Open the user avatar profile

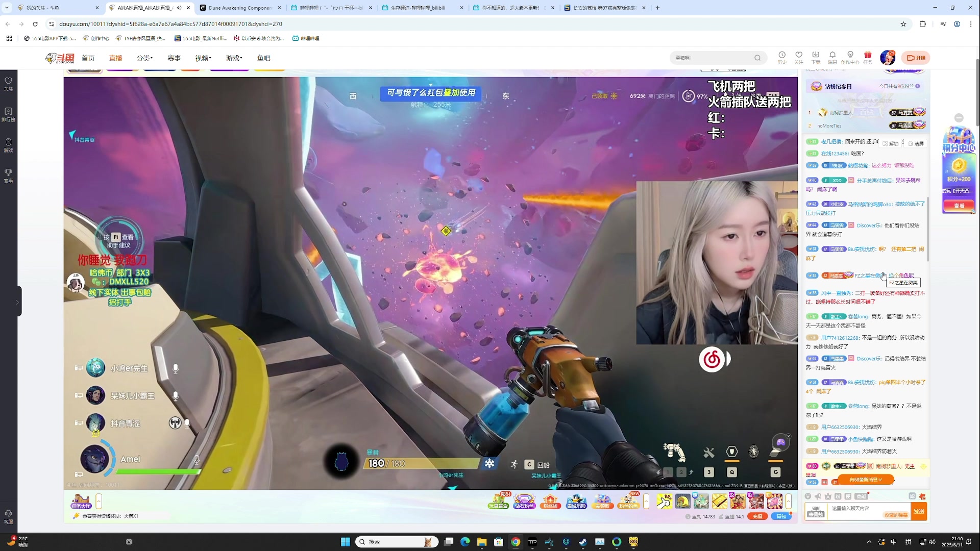888,58
